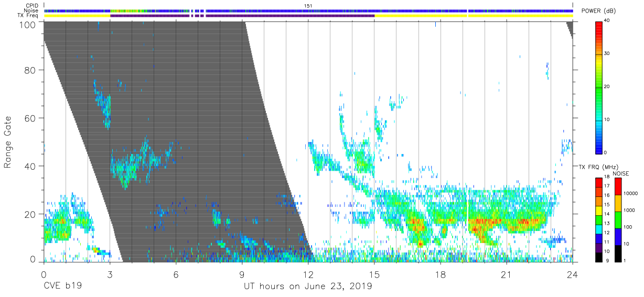Click the x-axis tick label '3'
The width and height of the screenshot is (644, 297).
[x=110, y=274]
